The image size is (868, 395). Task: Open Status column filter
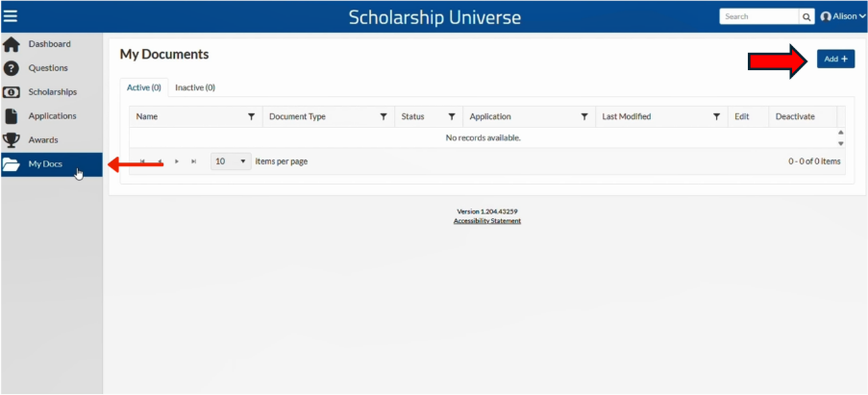pyautogui.click(x=452, y=116)
